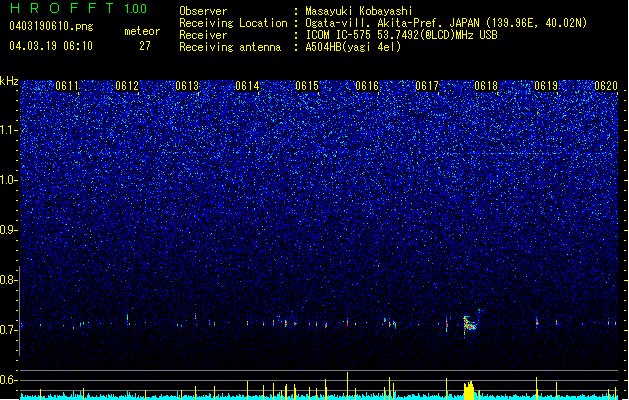The width and height of the screenshot is (629, 400).
Task: Click the 0.7 kHz axis label
Action: (9, 330)
